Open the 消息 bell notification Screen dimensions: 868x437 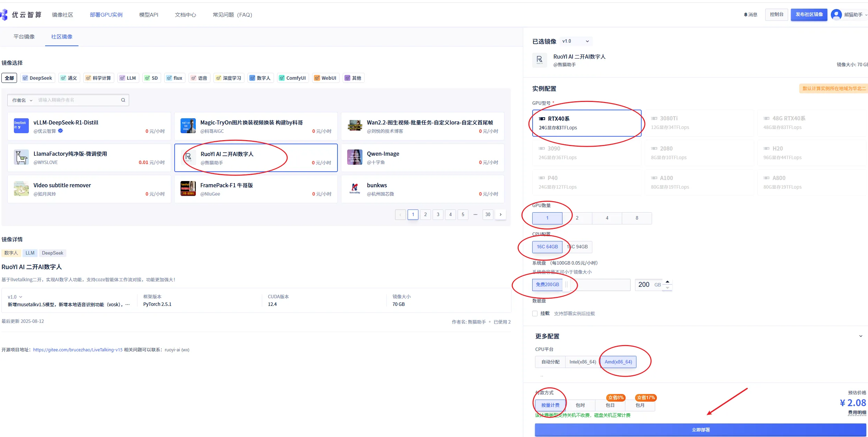[x=751, y=15]
